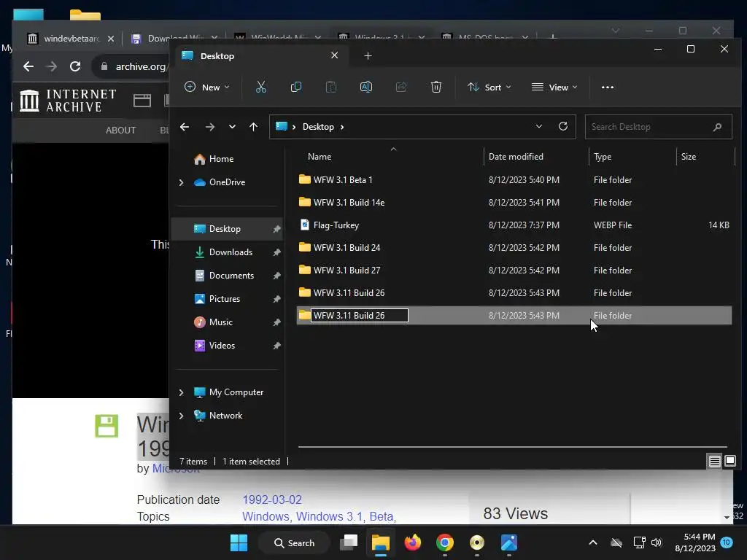Open Task View from taskbar
This screenshot has height=560, width=747.
[349, 542]
